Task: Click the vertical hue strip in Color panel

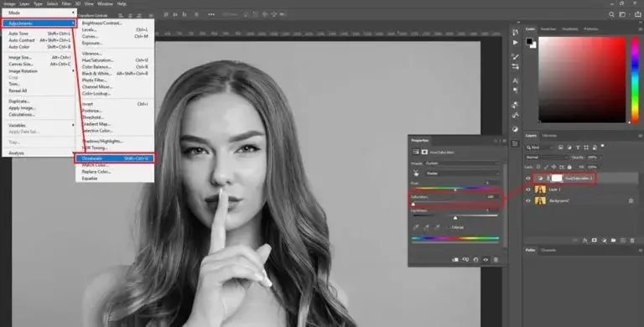Action: click(635, 80)
